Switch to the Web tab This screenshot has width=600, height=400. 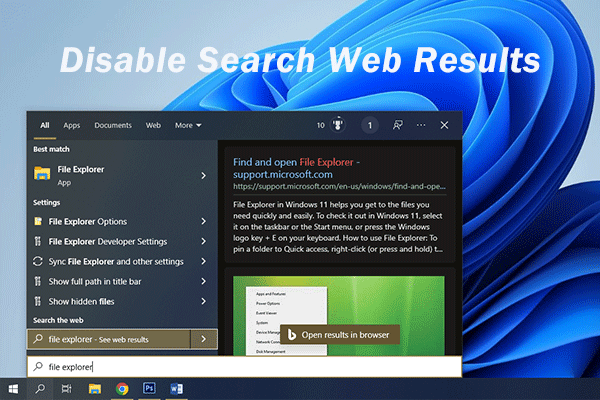pos(153,125)
